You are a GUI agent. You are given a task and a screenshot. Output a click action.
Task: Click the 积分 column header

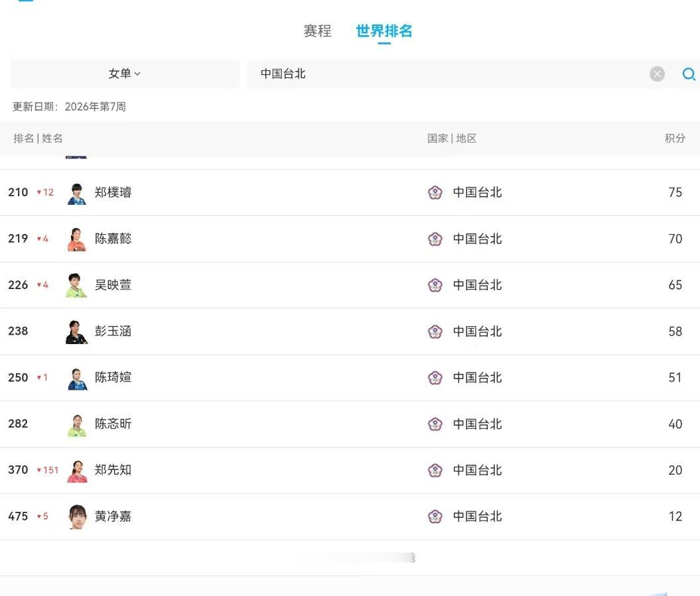(675, 139)
